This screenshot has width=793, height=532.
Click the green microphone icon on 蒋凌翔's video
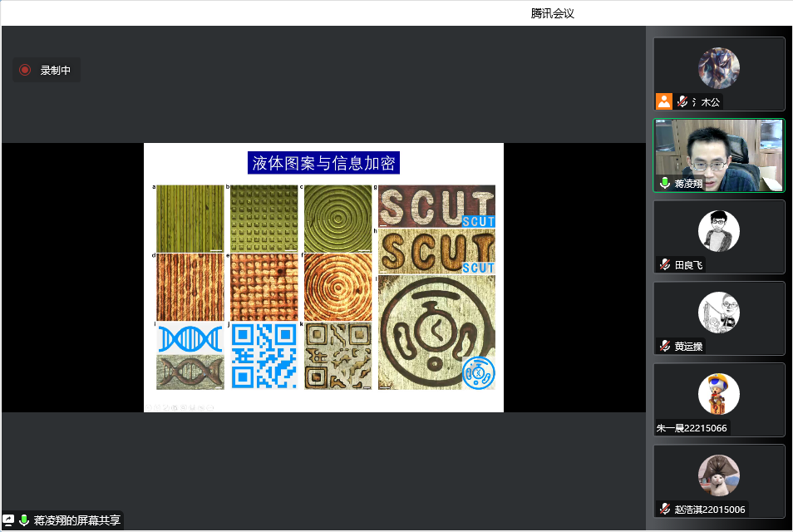[664, 183]
